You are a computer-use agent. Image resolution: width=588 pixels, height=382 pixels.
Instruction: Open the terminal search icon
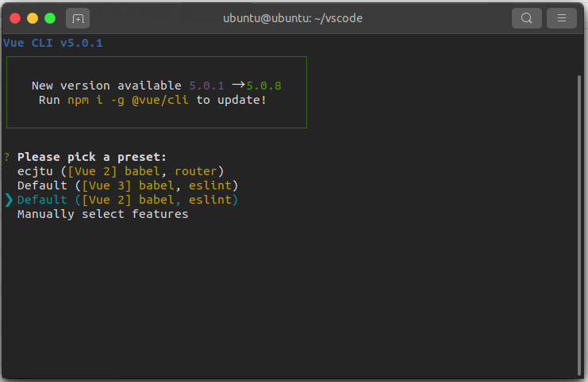point(526,18)
